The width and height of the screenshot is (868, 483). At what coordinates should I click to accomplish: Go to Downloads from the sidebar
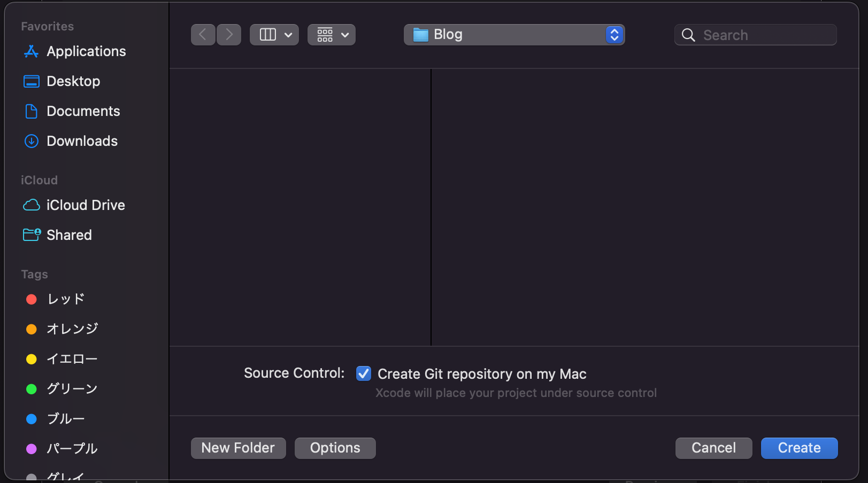tap(82, 141)
